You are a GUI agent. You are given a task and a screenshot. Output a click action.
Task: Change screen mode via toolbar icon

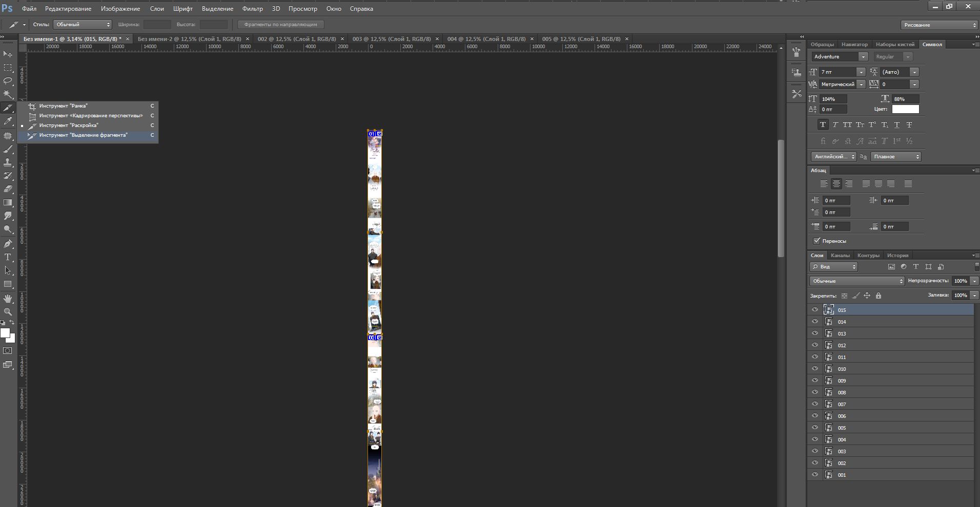8,365
